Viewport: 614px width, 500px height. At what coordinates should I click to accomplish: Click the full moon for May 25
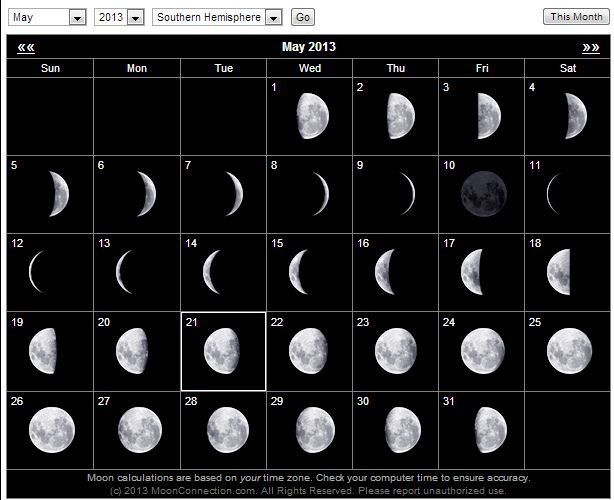coord(570,351)
